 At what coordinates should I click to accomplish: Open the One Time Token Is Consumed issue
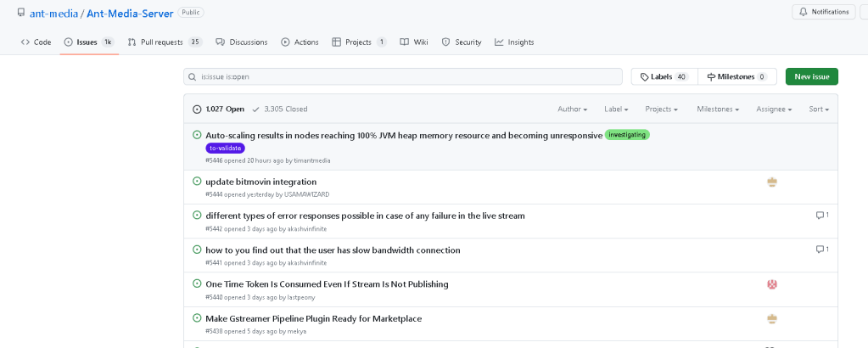click(327, 284)
